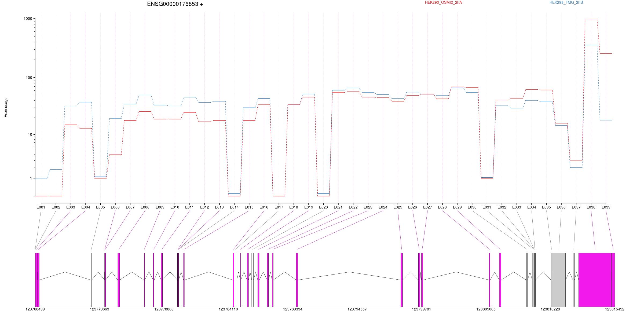The image size is (644, 322).
Task: Click exon label E022
Action: [x=353, y=207]
